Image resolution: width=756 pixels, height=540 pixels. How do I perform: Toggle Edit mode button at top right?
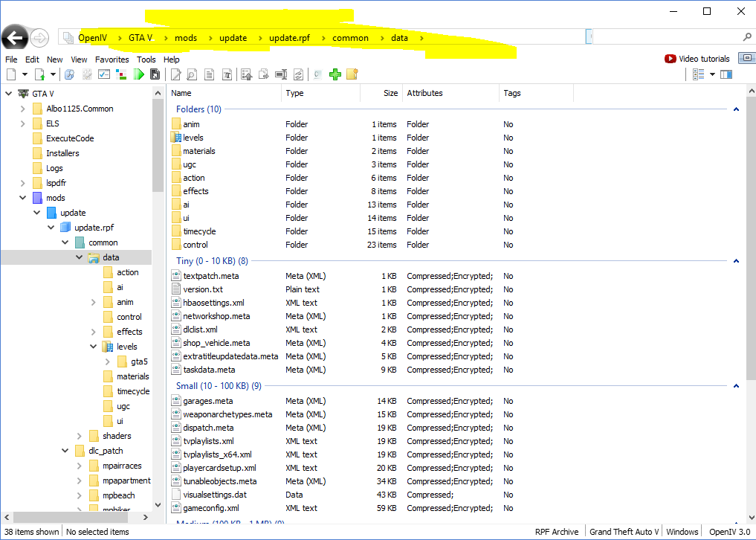(746, 59)
